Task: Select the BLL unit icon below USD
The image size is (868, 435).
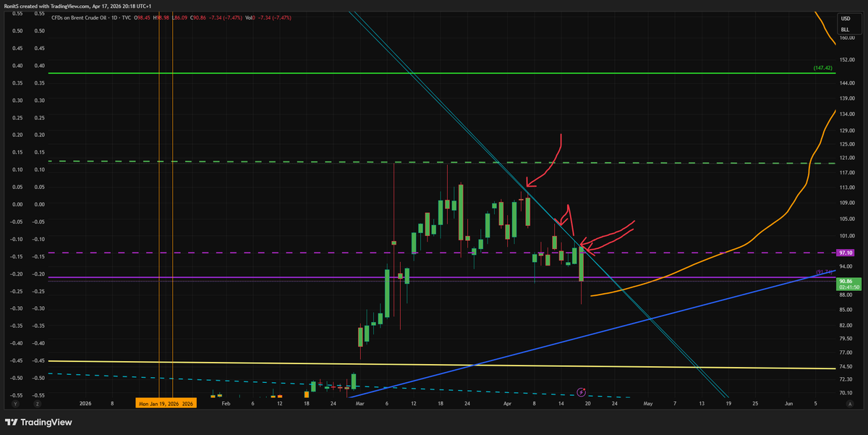Action: click(x=843, y=30)
